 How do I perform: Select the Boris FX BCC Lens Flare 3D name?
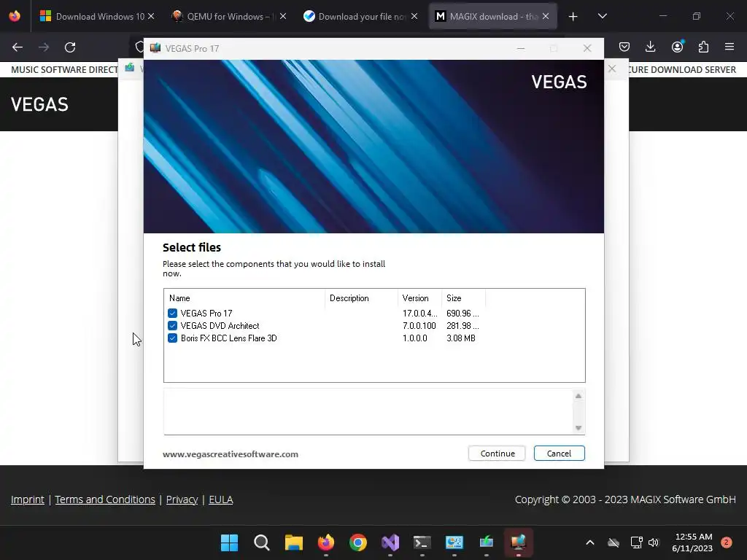[x=228, y=338]
